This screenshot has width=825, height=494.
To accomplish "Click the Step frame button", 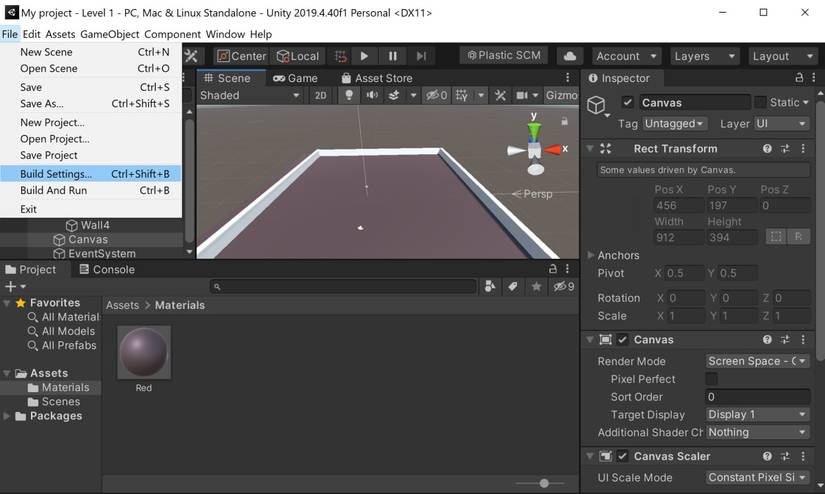I will [421, 56].
